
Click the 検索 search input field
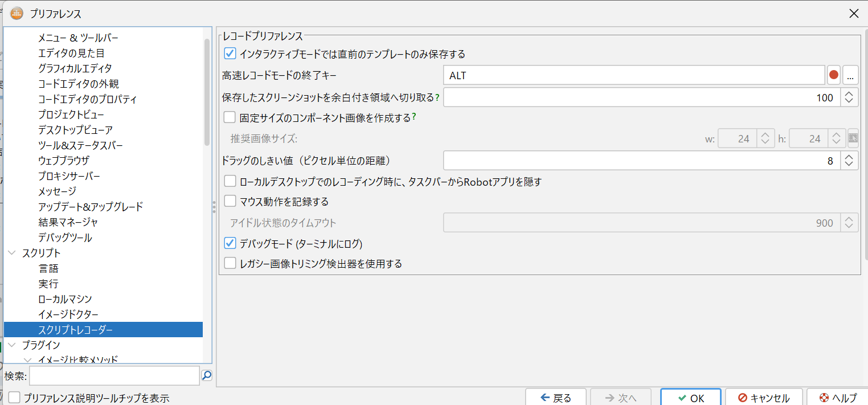114,376
